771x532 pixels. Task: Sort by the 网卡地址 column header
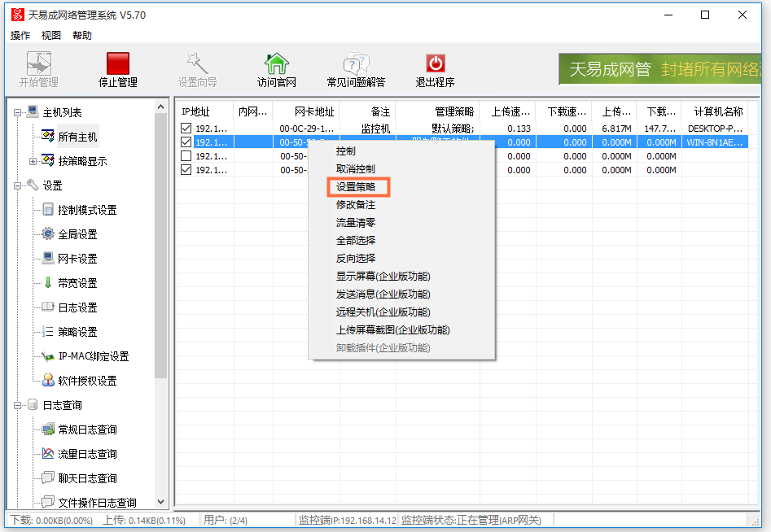(x=306, y=111)
